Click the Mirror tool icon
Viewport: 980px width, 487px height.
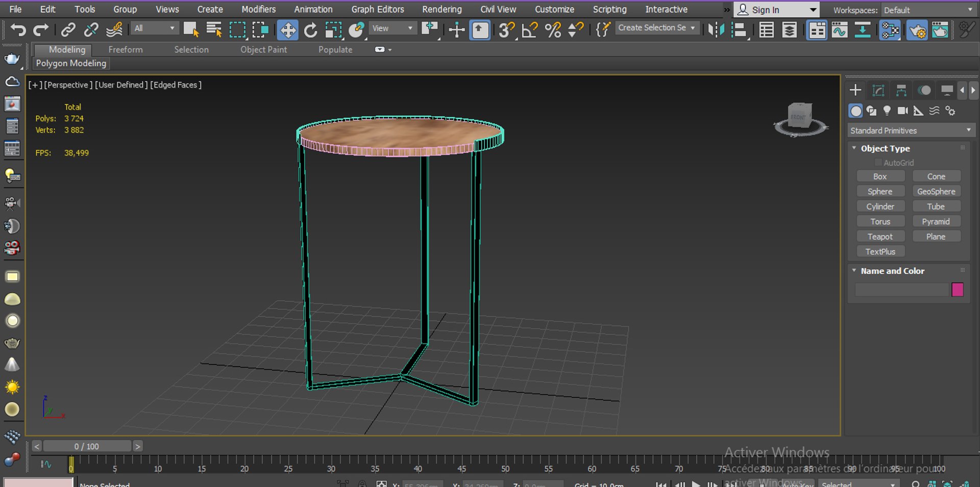pos(716,30)
